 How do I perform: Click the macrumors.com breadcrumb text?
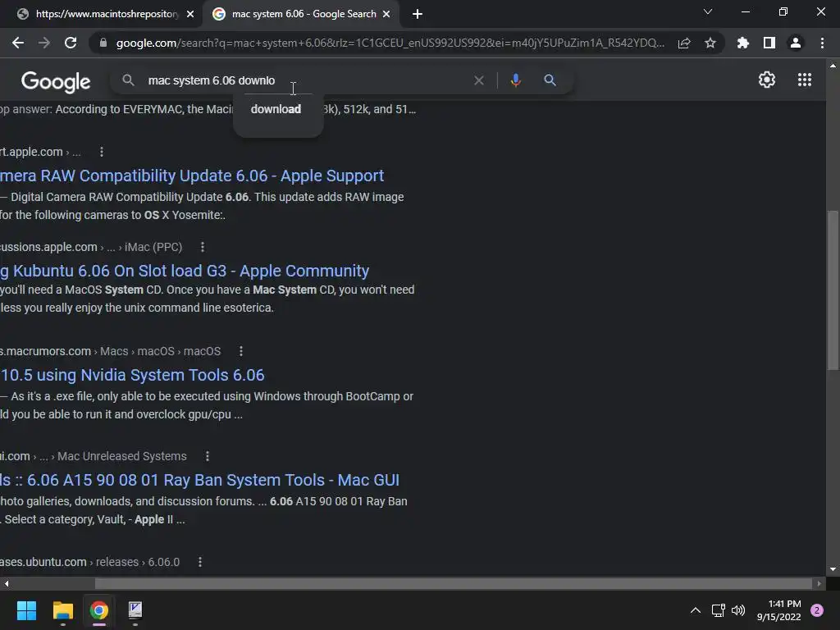(46, 351)
